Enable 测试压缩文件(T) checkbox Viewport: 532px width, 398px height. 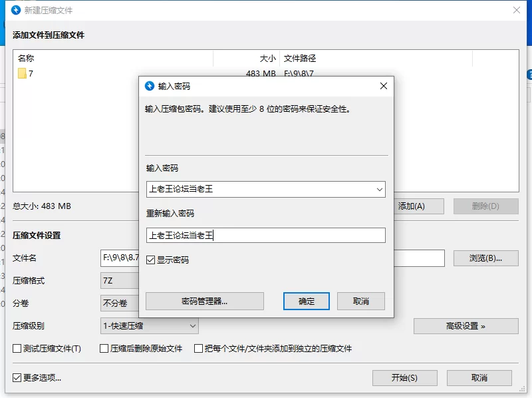click(x=17, y=349)
